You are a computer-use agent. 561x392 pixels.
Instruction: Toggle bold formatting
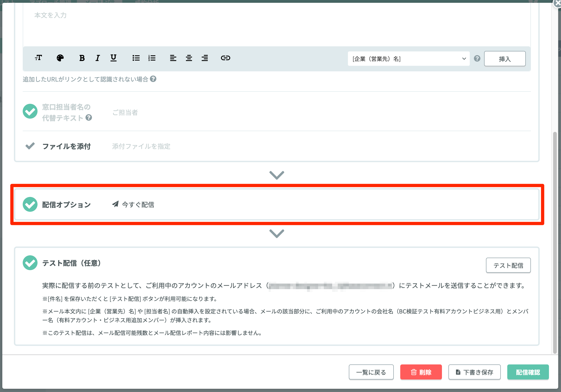click(82, 58)
